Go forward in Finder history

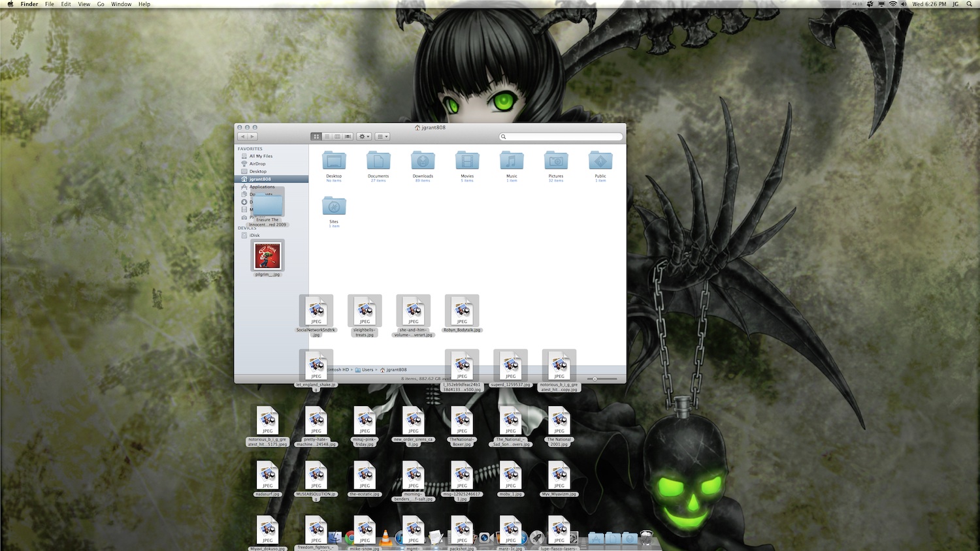click(252, 136)
